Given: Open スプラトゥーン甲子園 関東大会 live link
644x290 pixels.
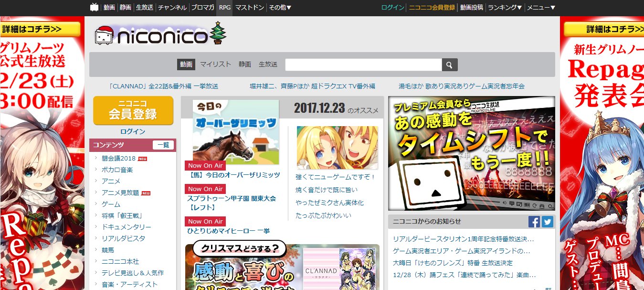Looking at the screenshot, I should click(232, 203).
